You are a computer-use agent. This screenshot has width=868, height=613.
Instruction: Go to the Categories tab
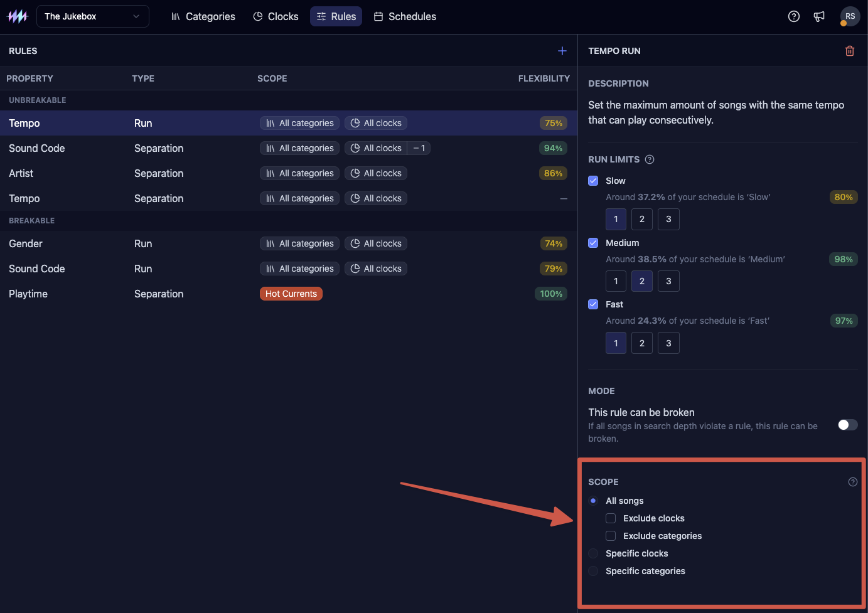point(203,16)
